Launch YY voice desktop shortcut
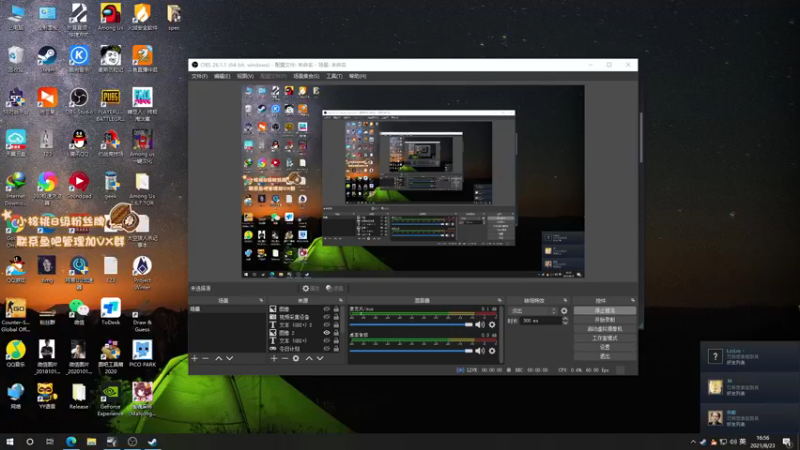Screen dimensions: 800x450 click(x=47, y=396)
